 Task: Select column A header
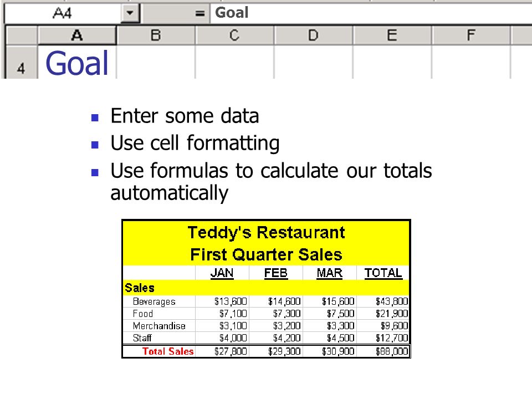(77, 35)
